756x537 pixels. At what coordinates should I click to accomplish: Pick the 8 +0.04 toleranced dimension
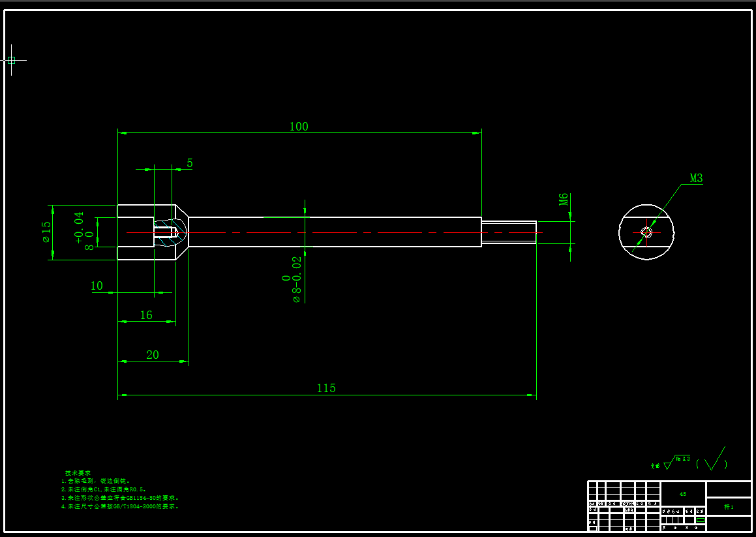coord(84,230)
